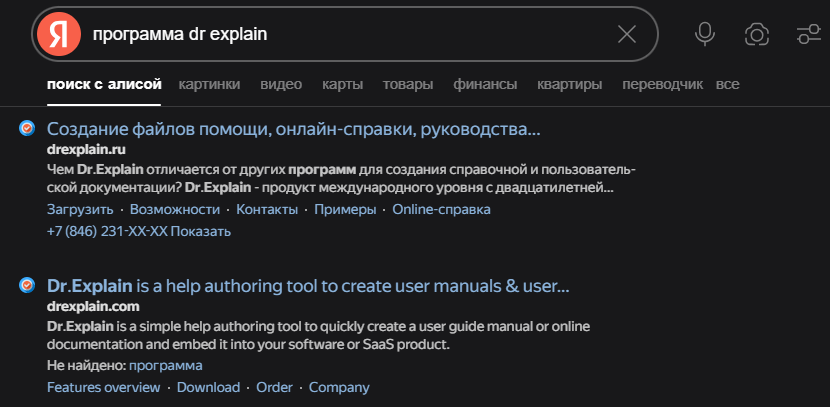Open 'Создание файлов помощи' result title
This screenshot has height=407, width=830.
pos(293,130)
